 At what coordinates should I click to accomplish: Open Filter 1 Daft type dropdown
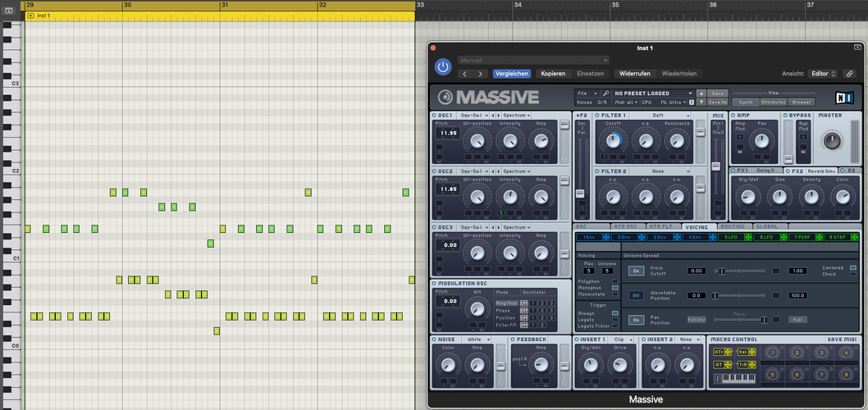tap(660, 115)
